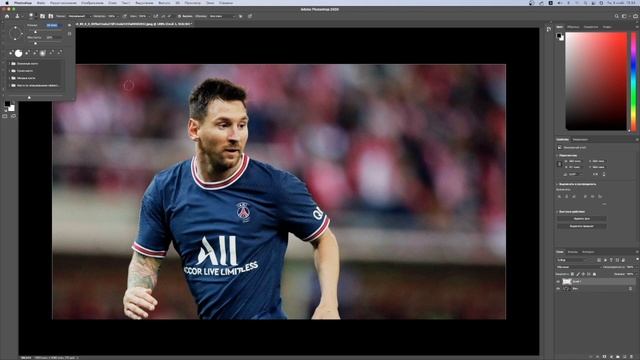Viewport: 640px width, 360px height.
Task: Open the Фильтр menu
Action: tap(164, 3)
